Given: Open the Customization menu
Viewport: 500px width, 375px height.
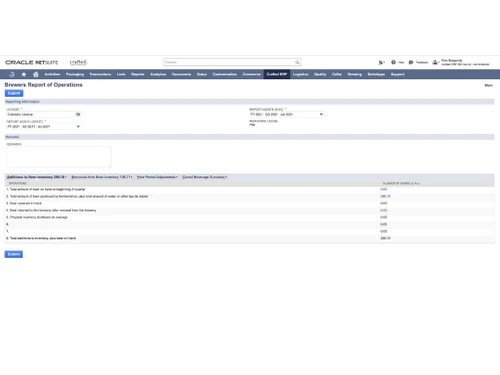Looking at the screenshot, I should tap(225, 74).
